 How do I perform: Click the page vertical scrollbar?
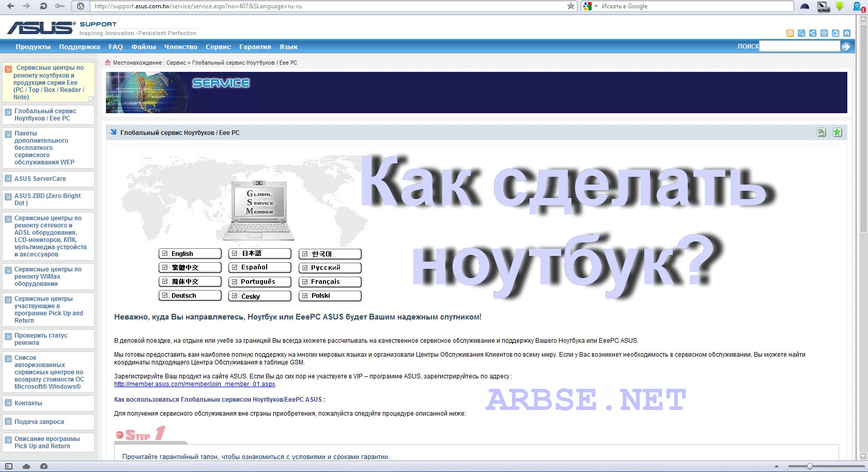(x=863, y=238)
